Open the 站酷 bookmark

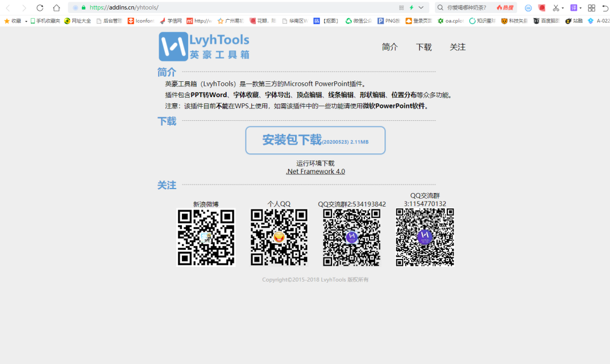click(574, 21)
